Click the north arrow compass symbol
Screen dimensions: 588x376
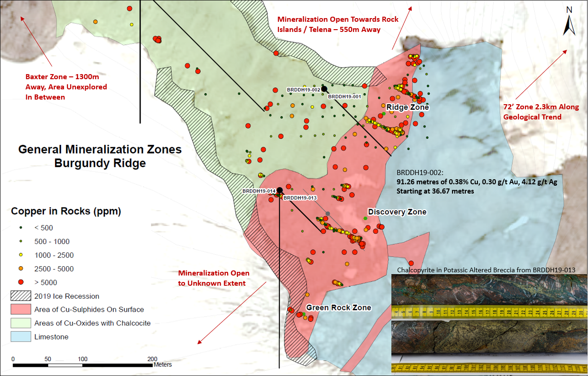569,21
